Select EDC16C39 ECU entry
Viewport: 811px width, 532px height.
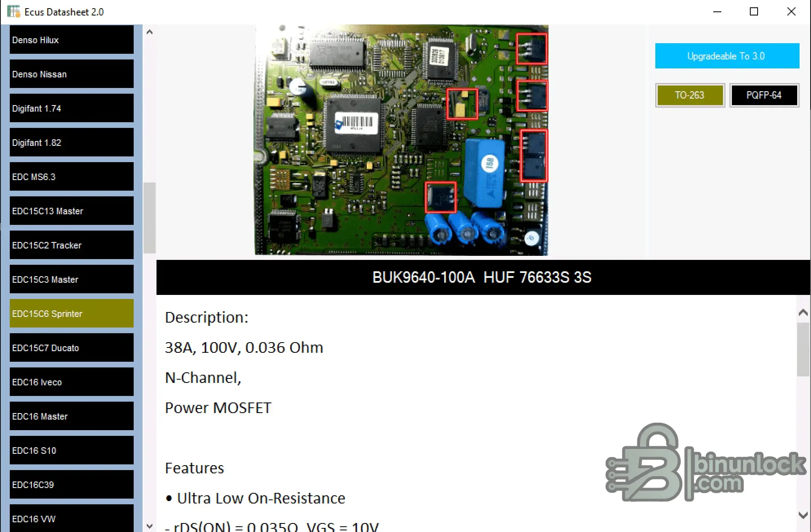tap(72, 484)
